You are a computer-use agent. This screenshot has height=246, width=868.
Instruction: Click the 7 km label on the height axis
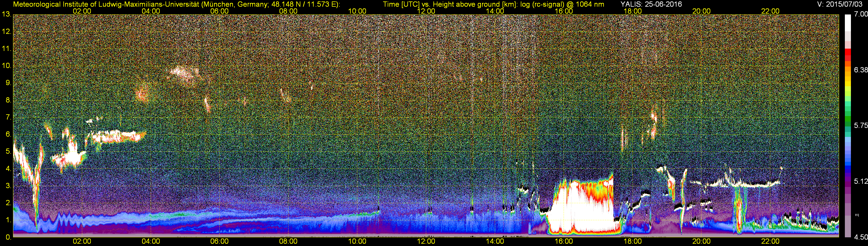pyautogui.click(x=8, y=117)
